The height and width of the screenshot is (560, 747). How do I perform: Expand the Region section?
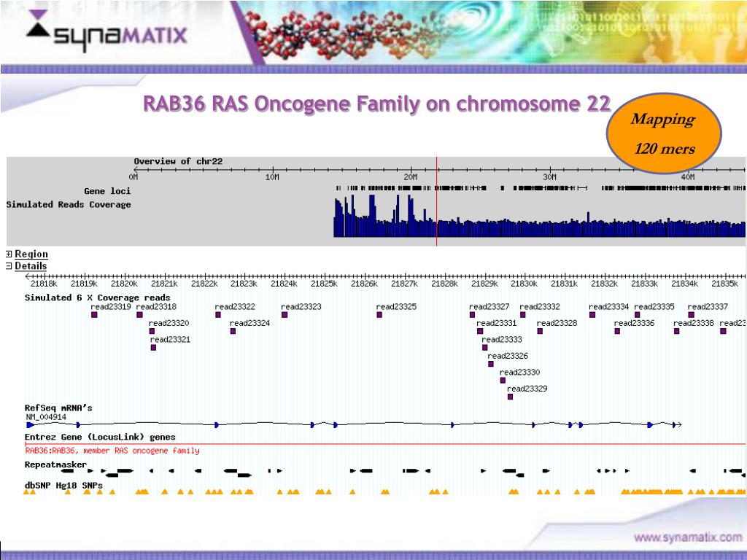tap(9, 254)
